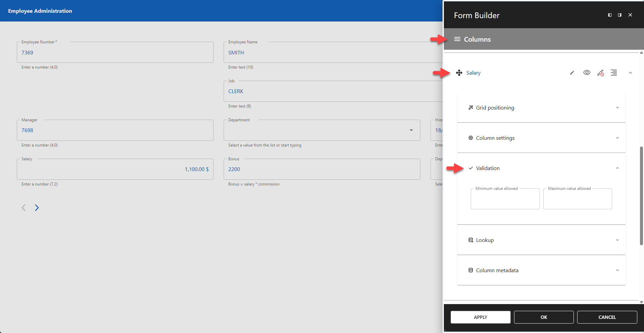Open the field details list icon on Salary row
Image resolution: width=644 pixels, height=333 pixels.
(x=614, y=73)
